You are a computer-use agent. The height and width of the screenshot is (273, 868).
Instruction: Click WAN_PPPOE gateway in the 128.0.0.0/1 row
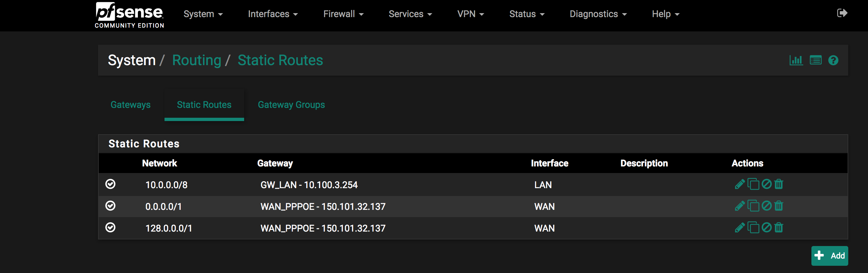tap(323, 228)
